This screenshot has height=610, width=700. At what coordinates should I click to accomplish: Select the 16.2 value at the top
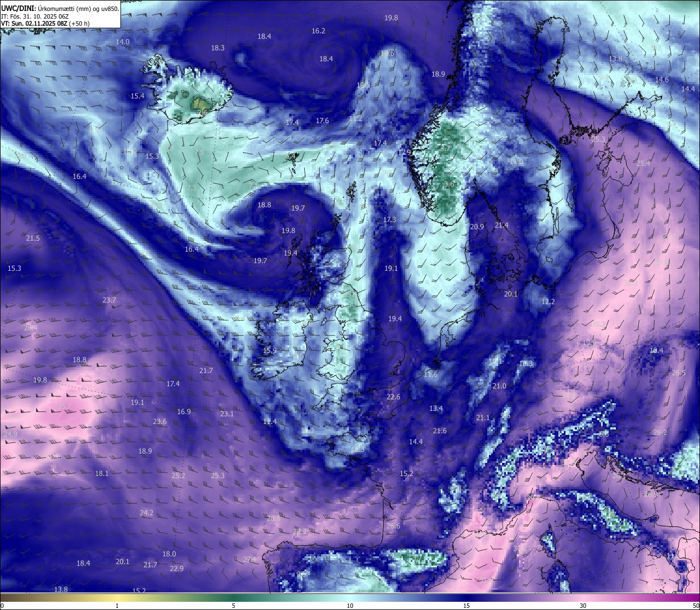point(318,31)
